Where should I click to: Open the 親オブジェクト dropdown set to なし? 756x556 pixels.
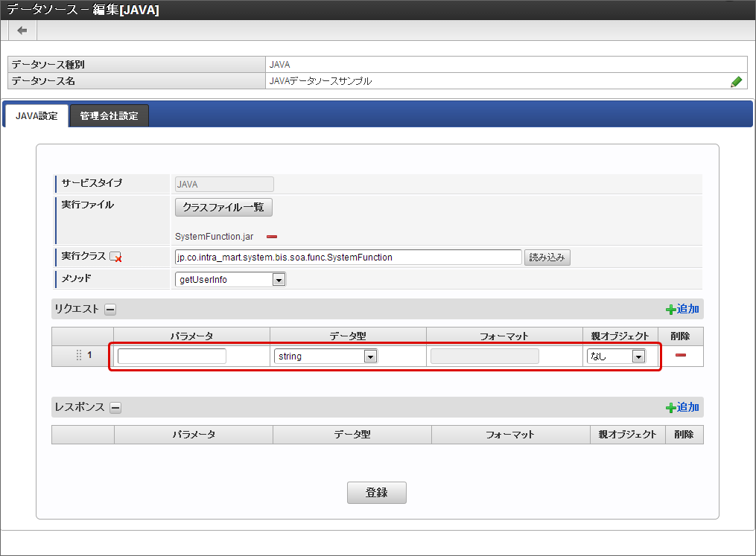tap(616, 357)
